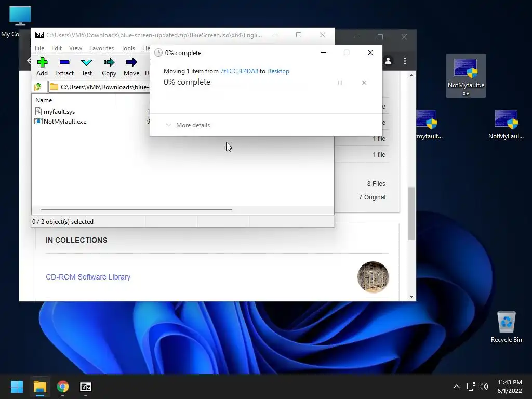Click the Extract toolbar button
532x399 pixels.
click(x=64, y=67)
